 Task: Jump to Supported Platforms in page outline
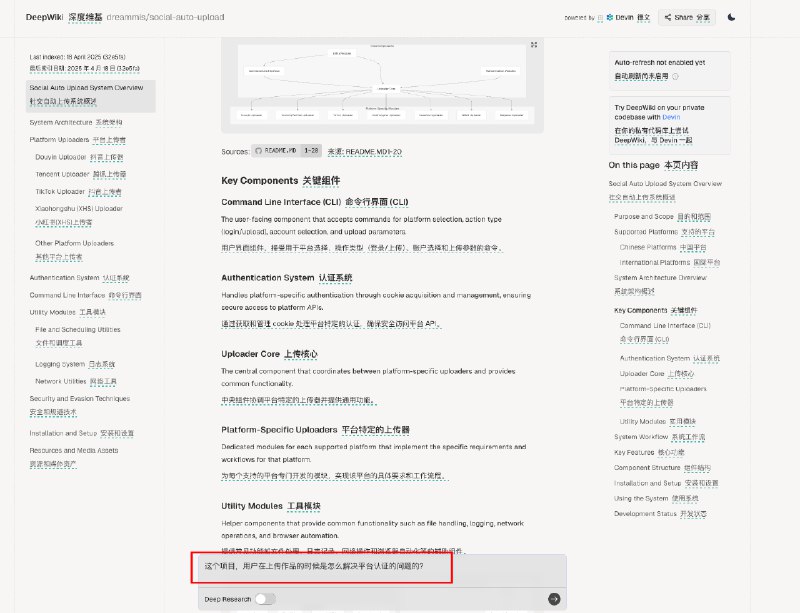click(x=664, y=232)
